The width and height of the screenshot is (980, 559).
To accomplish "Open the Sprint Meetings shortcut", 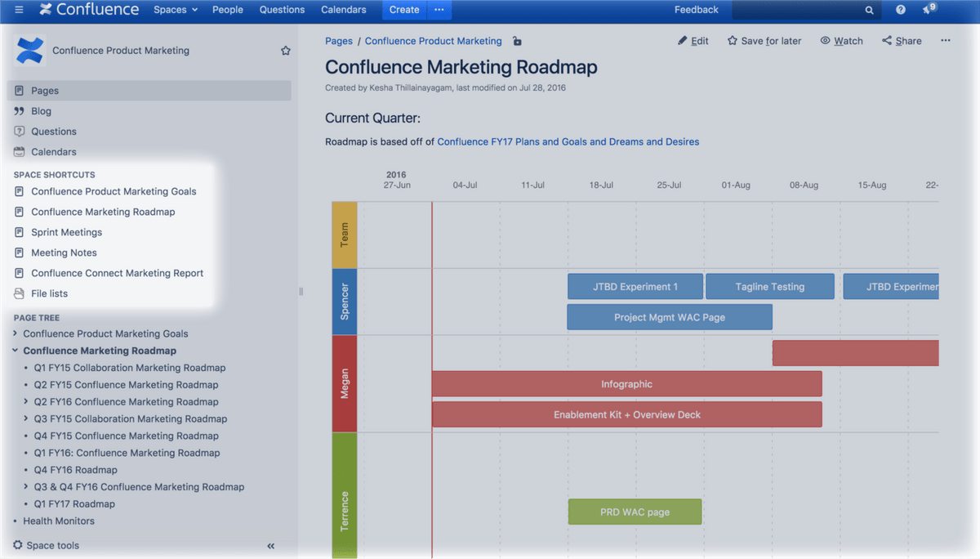I will click(67, 232).
